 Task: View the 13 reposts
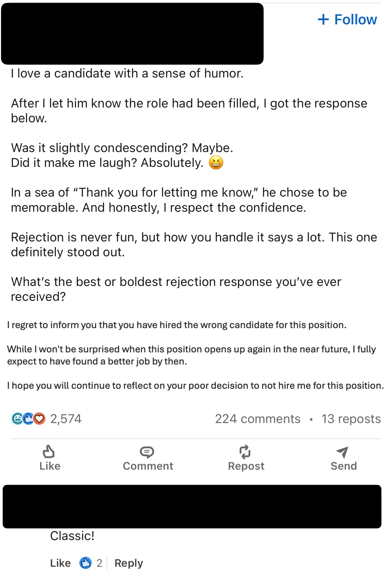pos(351,419)
